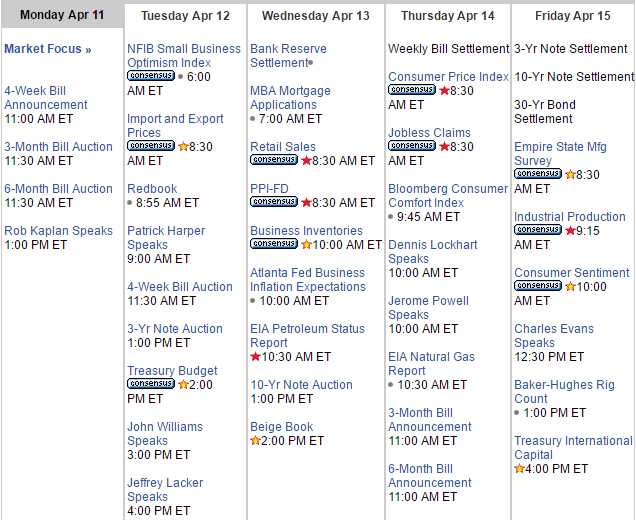The width and height of the screenshot is (636, 520).
Task: Click gold star beside Treasury International Capital
Action: point(520,468)
